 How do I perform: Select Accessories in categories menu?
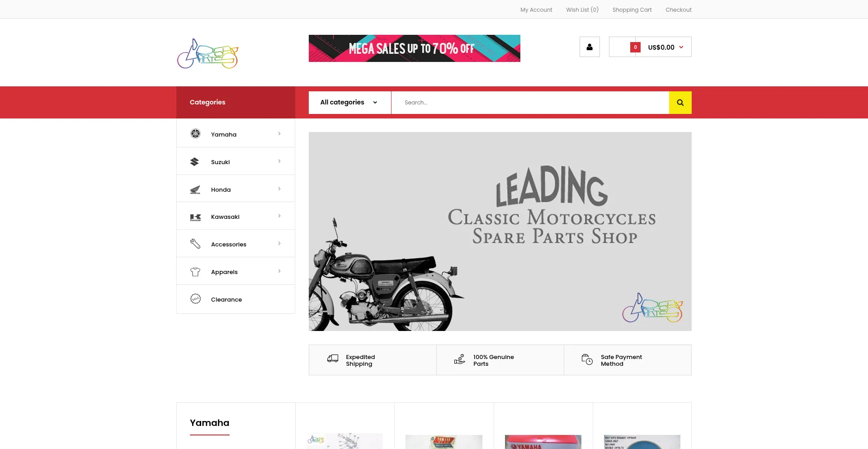pyautogui.click(x=229, y=244)
